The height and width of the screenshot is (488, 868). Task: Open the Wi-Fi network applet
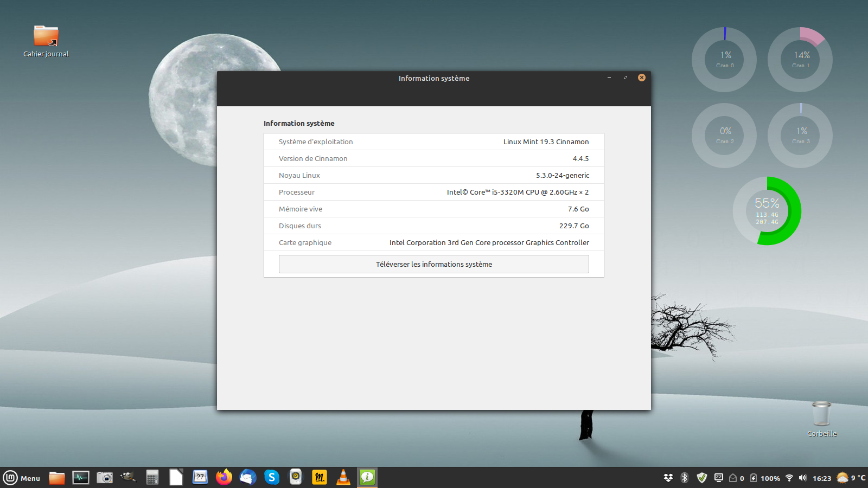(x=789, y=478)
